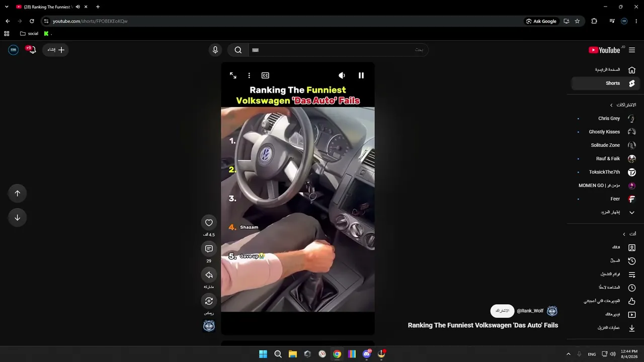This screenshot has height=362, width=644.
Task: Click the Chrome address bar URL
Action: tap(90, 21)
